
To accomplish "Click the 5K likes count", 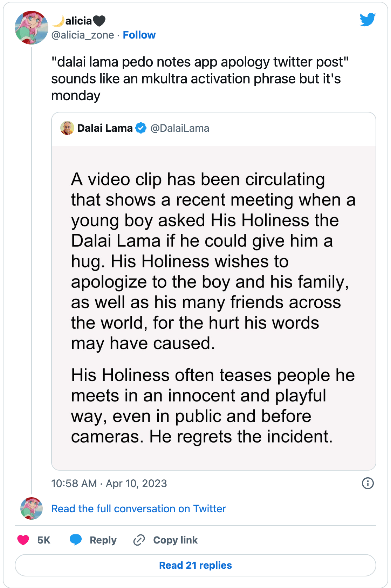I will tap(44, 540).
